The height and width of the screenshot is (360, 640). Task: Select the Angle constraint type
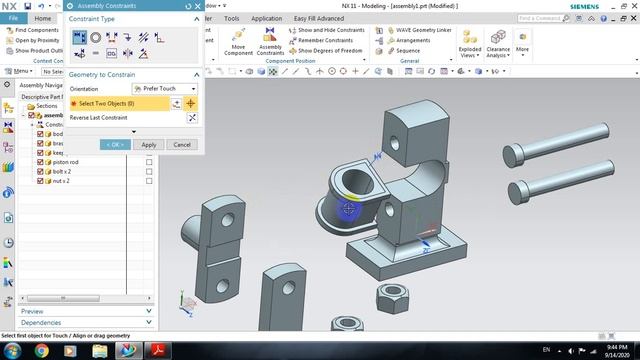pyautogui.click(x=143, y=53)
